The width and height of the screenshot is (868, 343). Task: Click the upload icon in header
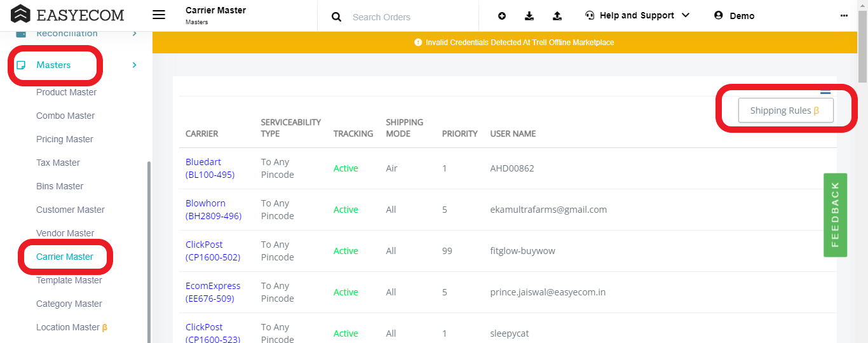click(x=557, y=16)
